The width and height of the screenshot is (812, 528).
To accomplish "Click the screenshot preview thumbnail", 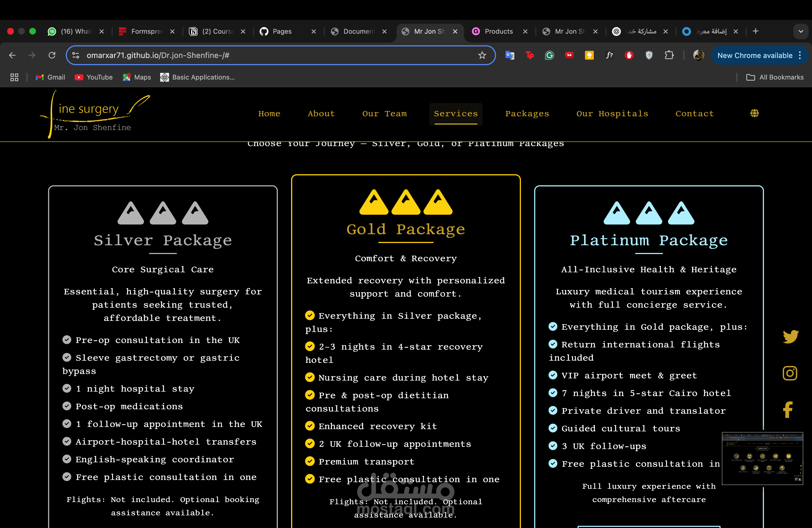I will 762,458.
